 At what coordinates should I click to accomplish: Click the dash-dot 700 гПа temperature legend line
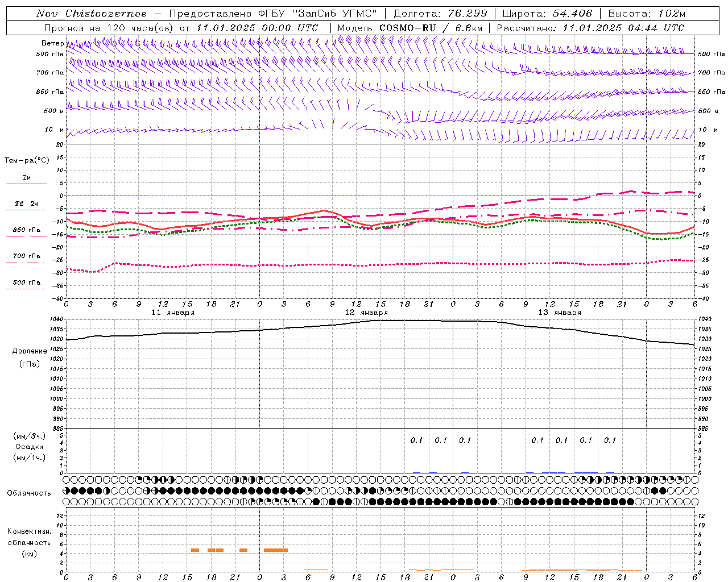coord(26,263)
